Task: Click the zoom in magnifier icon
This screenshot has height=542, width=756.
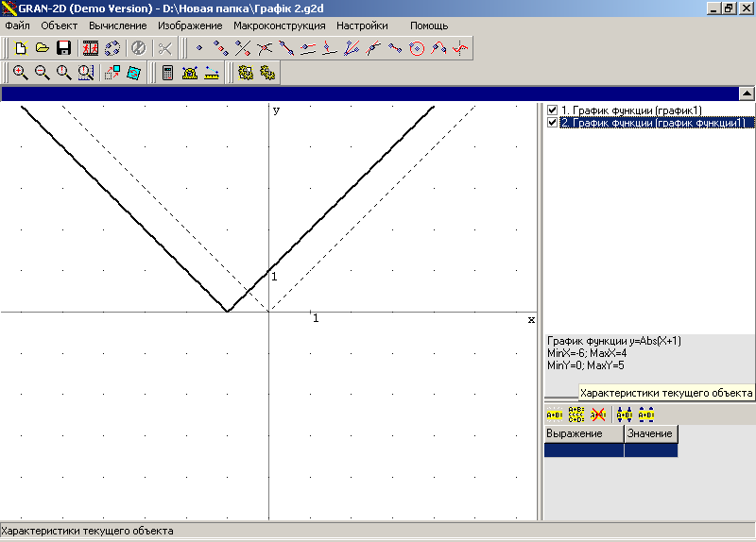Action: [x=20, y=73]
